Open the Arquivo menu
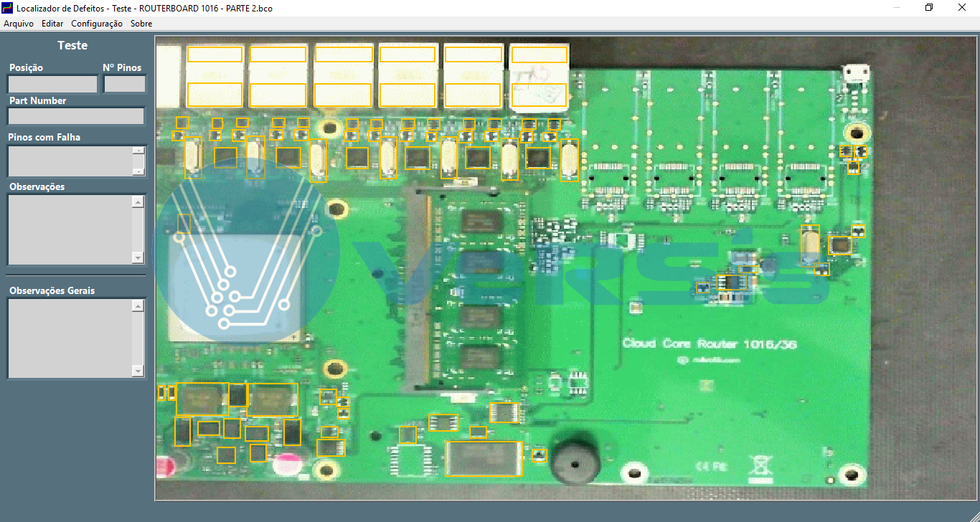 [19, 24]
